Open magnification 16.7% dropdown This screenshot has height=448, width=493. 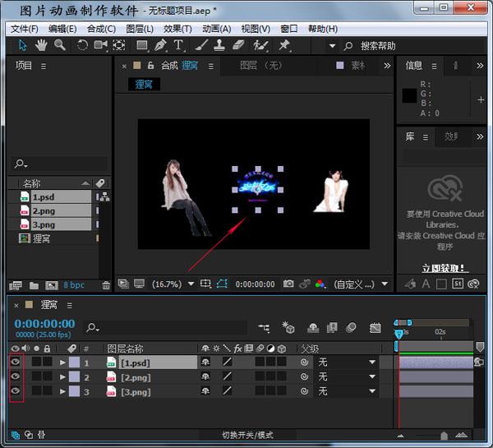191,284
